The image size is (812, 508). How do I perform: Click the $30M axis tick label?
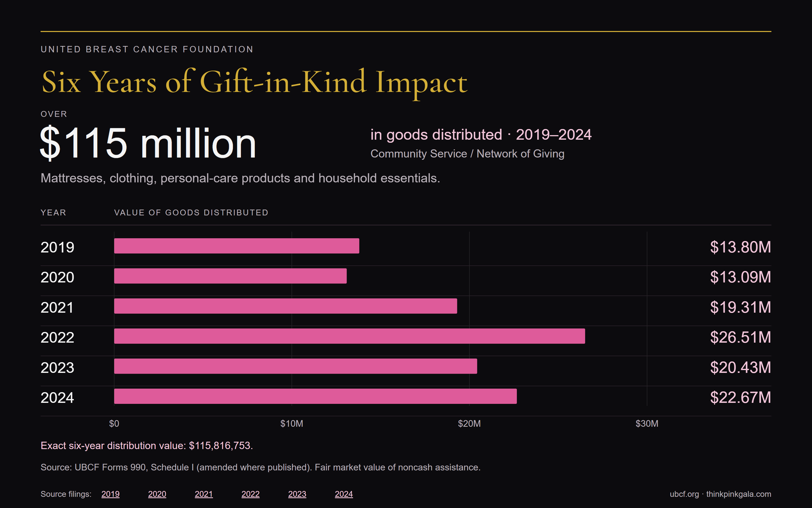pyautogui.click(x=647, y=423)
